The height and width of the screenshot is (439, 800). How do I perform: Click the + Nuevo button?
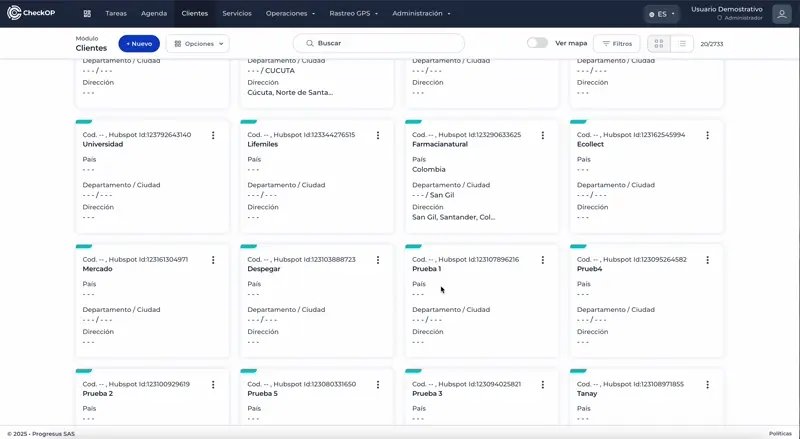tap(139, 44)
